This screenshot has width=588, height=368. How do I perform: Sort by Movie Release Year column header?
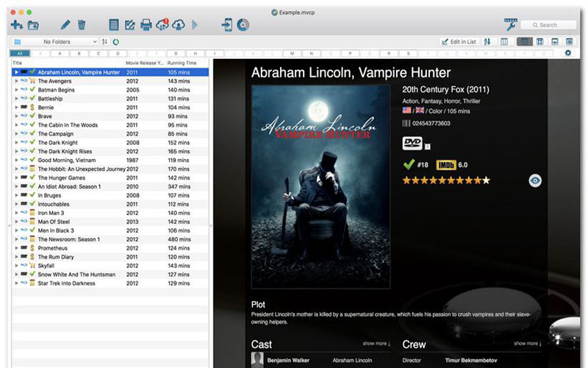(x=144, y=63)
